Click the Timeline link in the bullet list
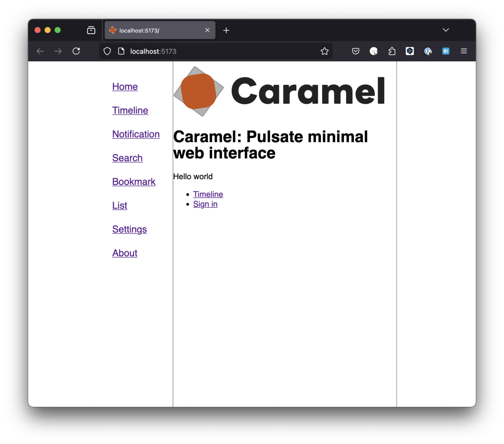Image resolution: width=504 pixels, height=444 pixels. 208,194
